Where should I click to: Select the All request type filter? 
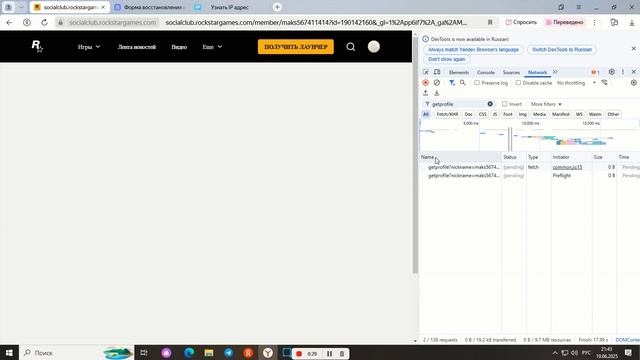point(426,114)
